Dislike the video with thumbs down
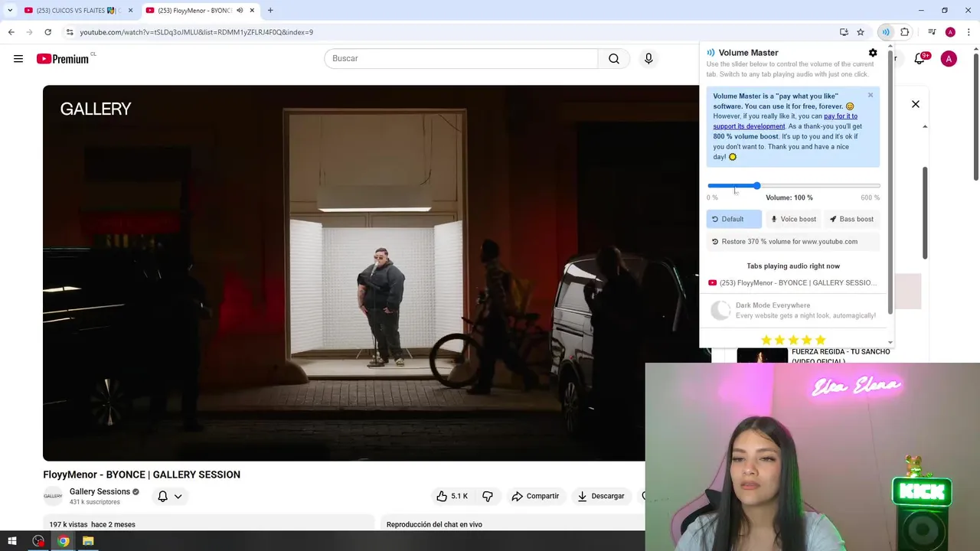This screenshot has height=551, width=980. (488, 496)
